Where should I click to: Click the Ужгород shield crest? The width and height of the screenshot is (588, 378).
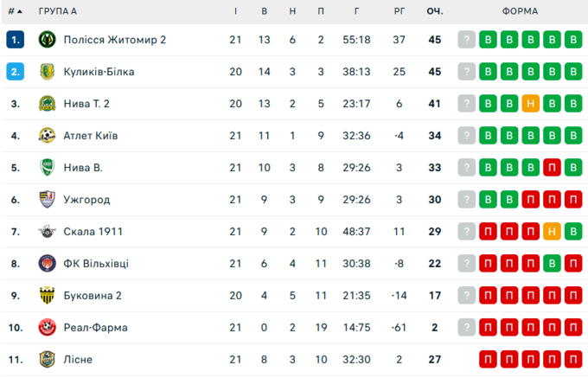pyautogui.click(x=48, y=200)
